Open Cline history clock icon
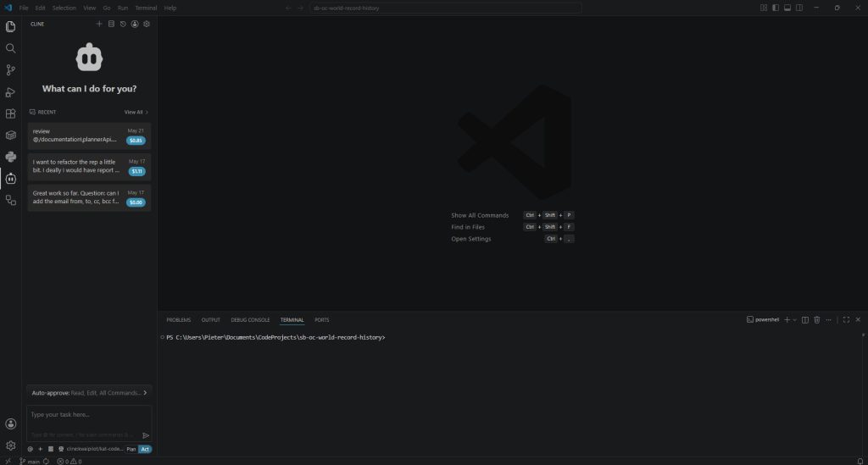This screenshot has width=868, height=465. [x=123, y=24]
